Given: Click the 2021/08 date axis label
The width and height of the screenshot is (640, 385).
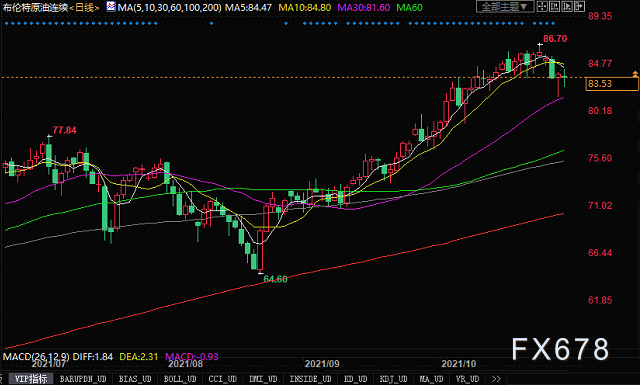Looking at the screenshot, I should 185,364.
